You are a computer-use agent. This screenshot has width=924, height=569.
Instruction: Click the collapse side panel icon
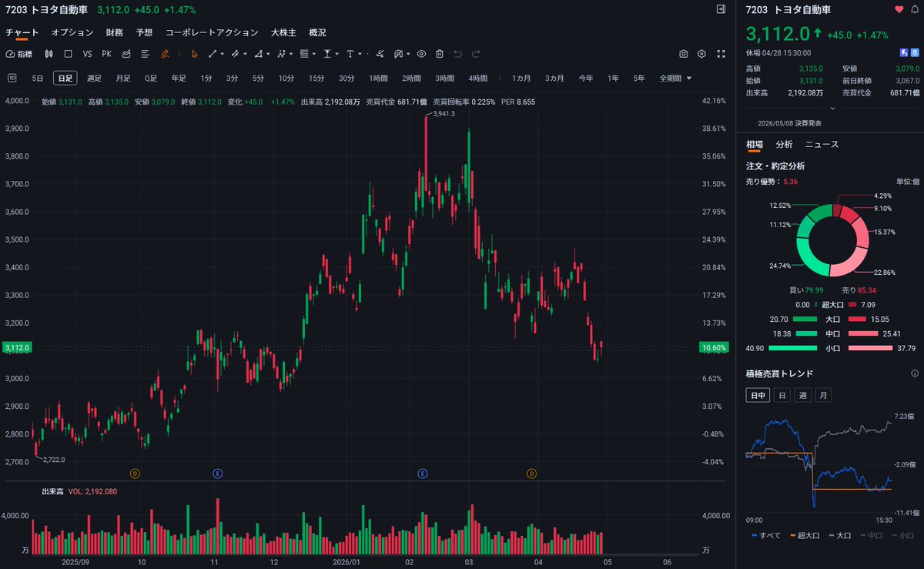tap(721, 9)
